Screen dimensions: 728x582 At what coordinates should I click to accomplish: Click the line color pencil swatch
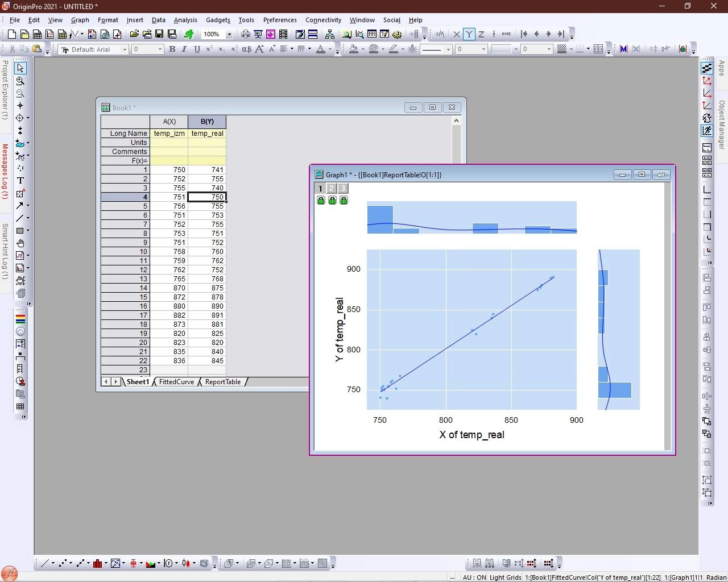point(394,49)
